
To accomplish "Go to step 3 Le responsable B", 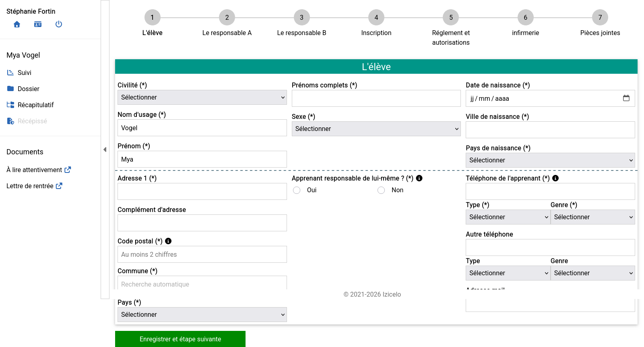I will click(x=301, y=17).
